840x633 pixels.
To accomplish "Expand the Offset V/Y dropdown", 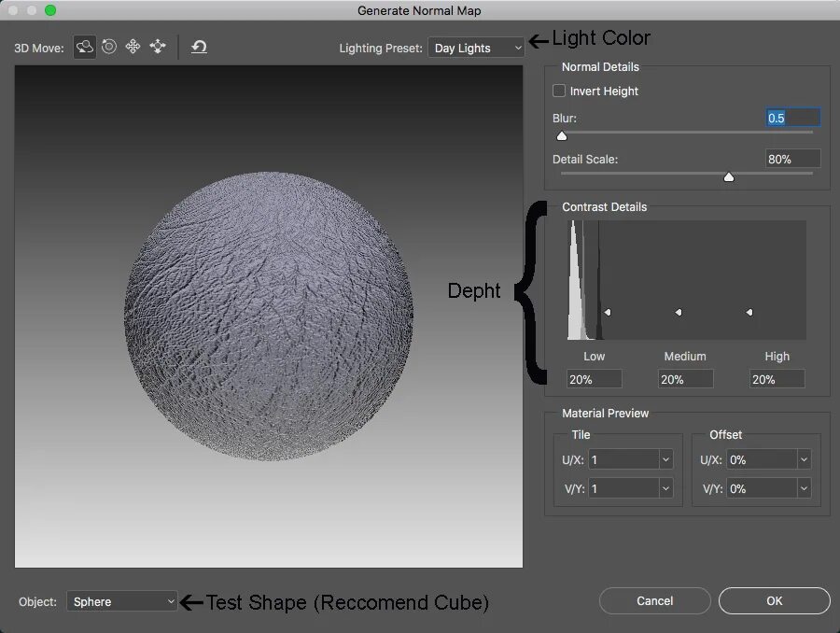I will click(x=804, y=488).
